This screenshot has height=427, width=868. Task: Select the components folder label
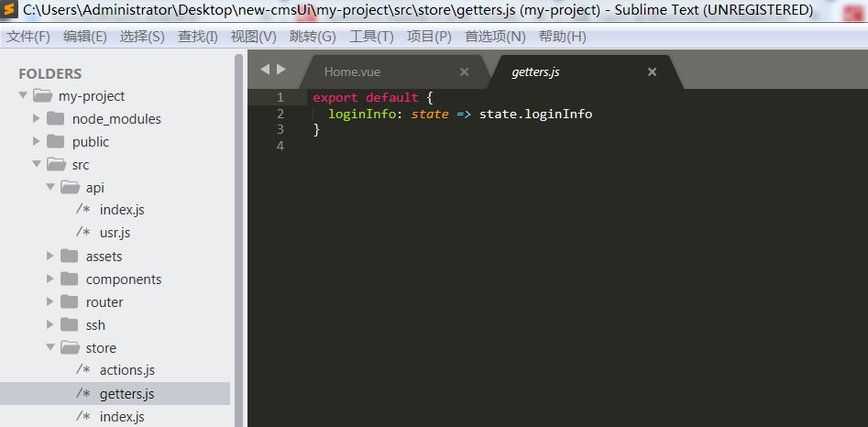click(124, 279)
